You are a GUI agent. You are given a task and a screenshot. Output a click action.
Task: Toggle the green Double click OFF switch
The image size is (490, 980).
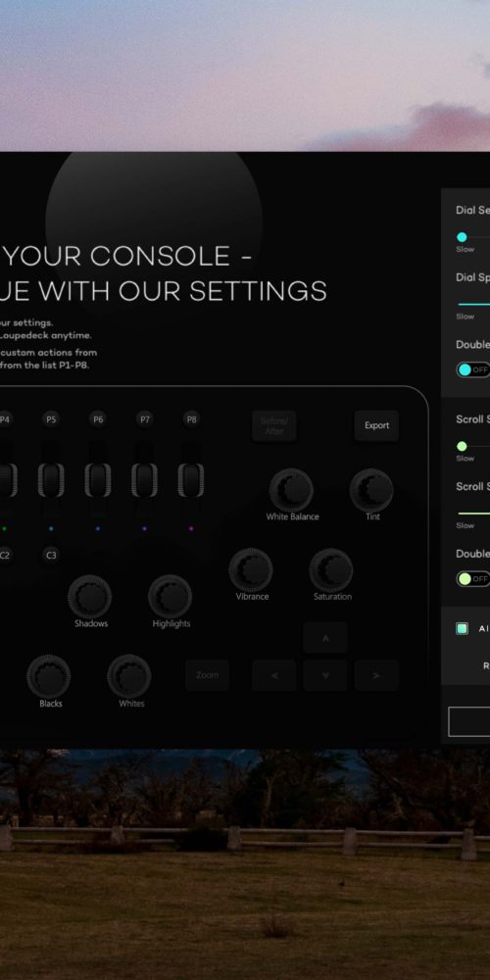[x=473, y=579]
